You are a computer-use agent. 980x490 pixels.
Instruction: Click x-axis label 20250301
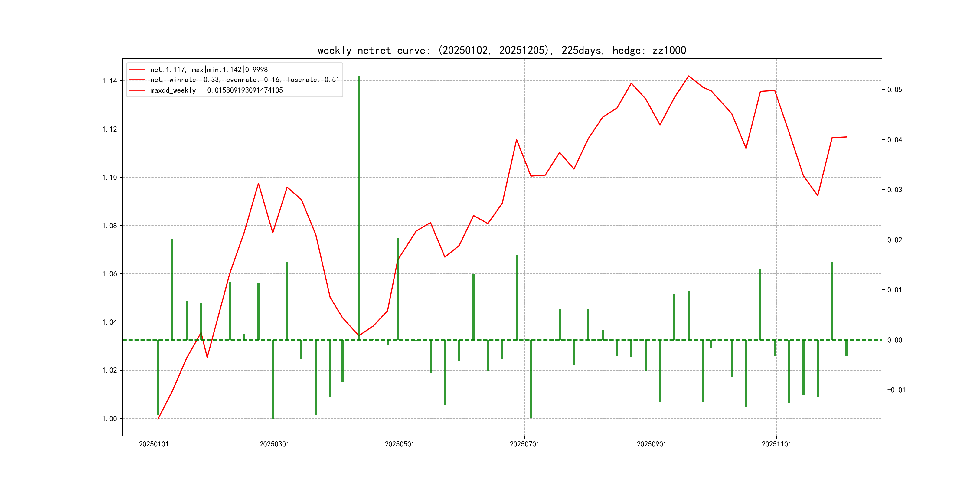point(274,444)
